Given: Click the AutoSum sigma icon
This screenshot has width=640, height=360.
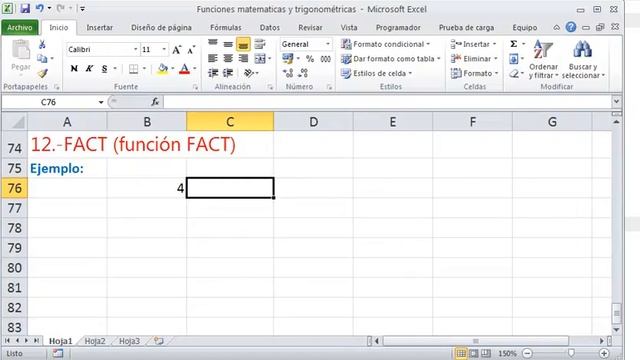Looking at the screenshot, I should point(514,44).
